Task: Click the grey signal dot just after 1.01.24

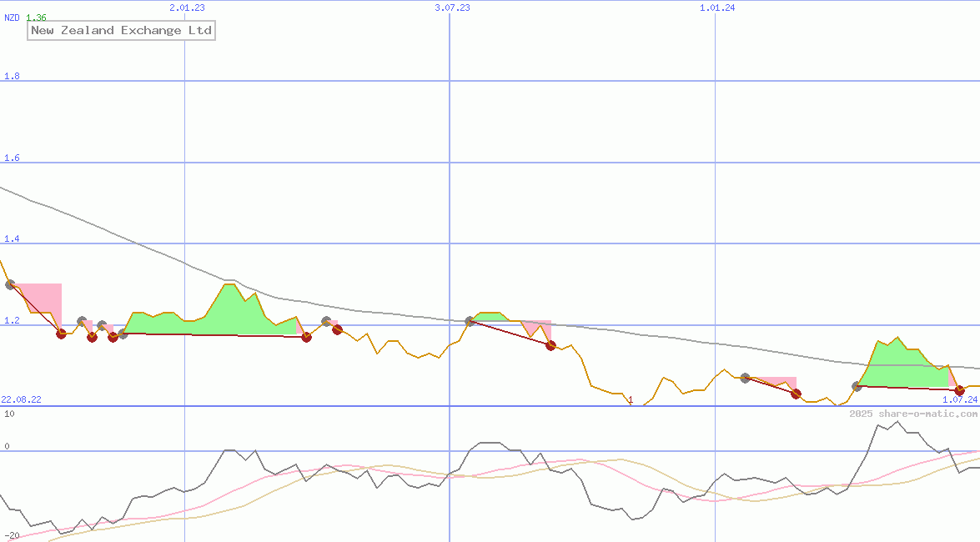Action: [x=745, y=379]
